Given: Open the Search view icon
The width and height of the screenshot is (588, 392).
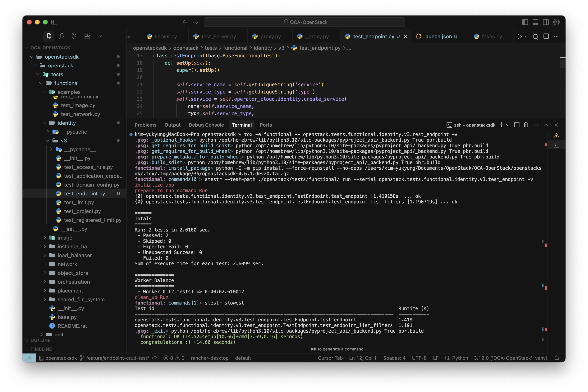Looking at the screenshot, I should 61,36.
